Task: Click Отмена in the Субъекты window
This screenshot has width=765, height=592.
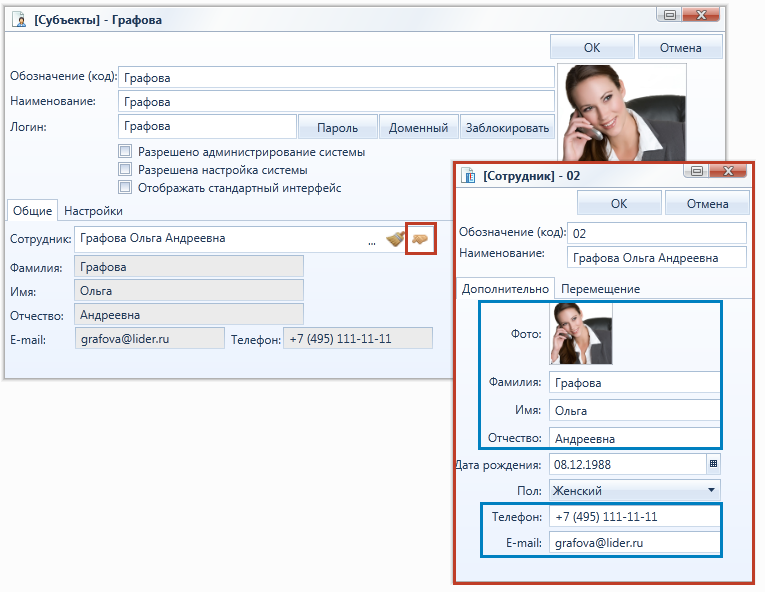Action: pos(680,47)
